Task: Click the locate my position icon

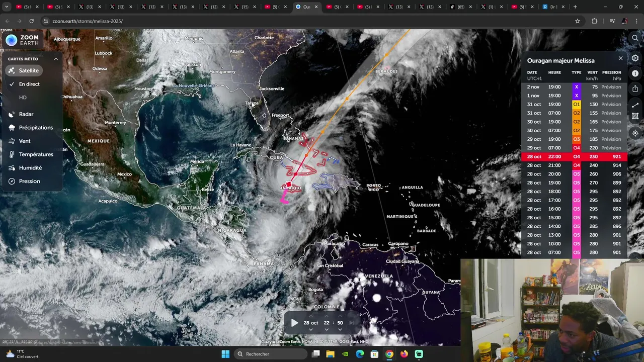Action: point(635,133)
